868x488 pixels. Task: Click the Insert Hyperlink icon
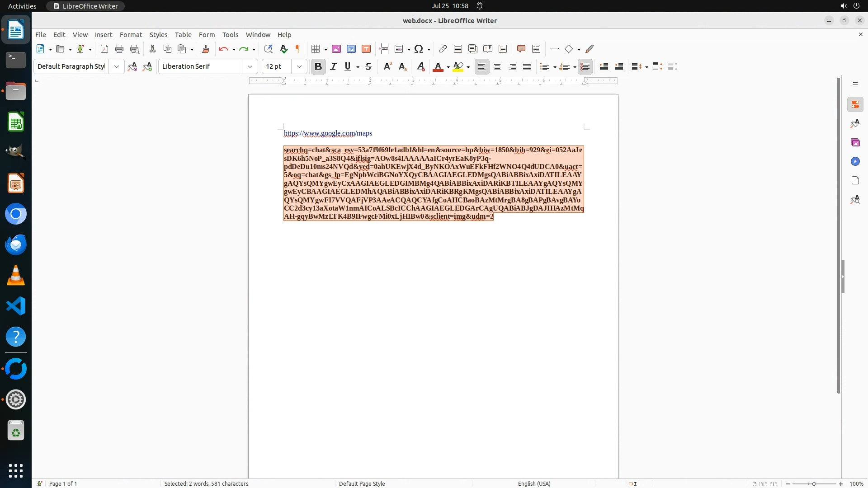443,49
